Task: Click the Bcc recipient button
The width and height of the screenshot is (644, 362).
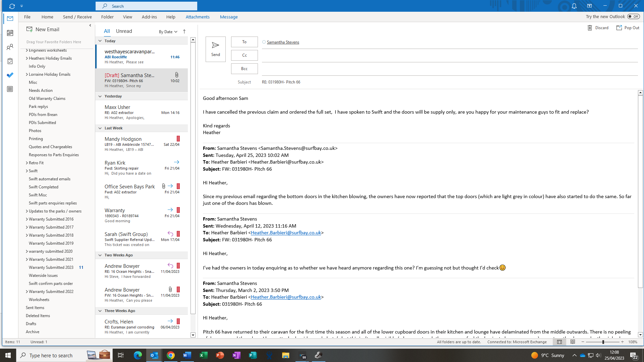Action: (244, 69)
